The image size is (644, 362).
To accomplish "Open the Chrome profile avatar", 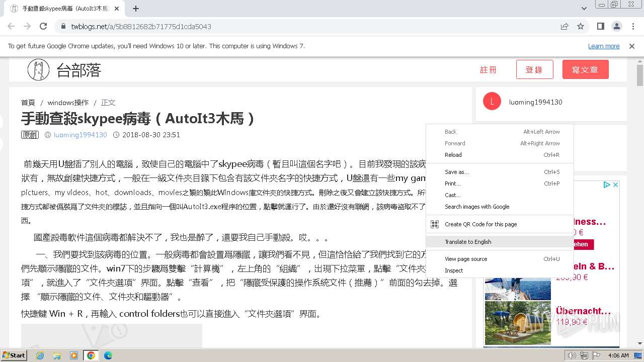I will [617, 26].
